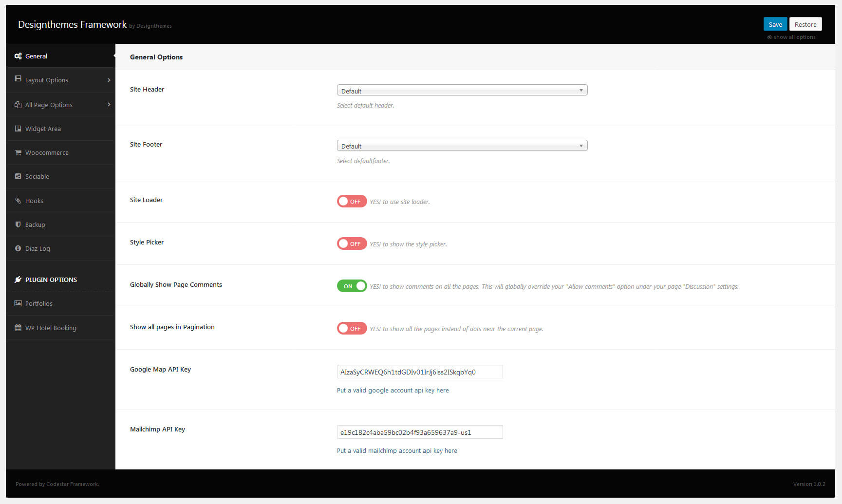Click the Restore button
The width and height of the screenshot is (842, 504).
(805, 24)
